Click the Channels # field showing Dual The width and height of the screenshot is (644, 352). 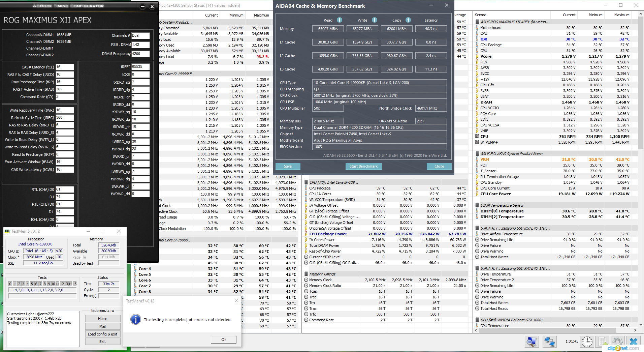click(140, 35)
